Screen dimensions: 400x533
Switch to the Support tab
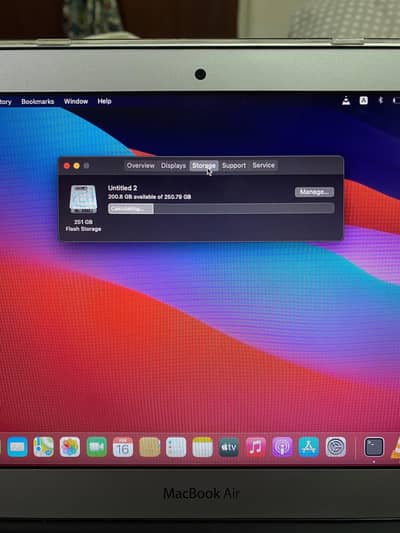(234, 166)
